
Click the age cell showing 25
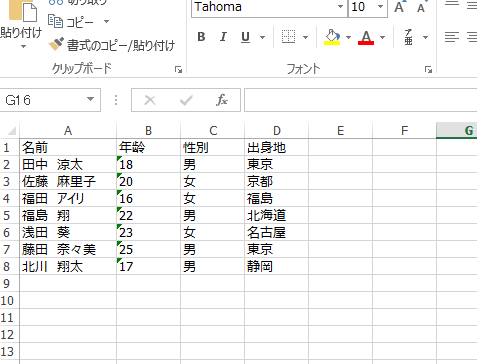click(x=148, y=249)
